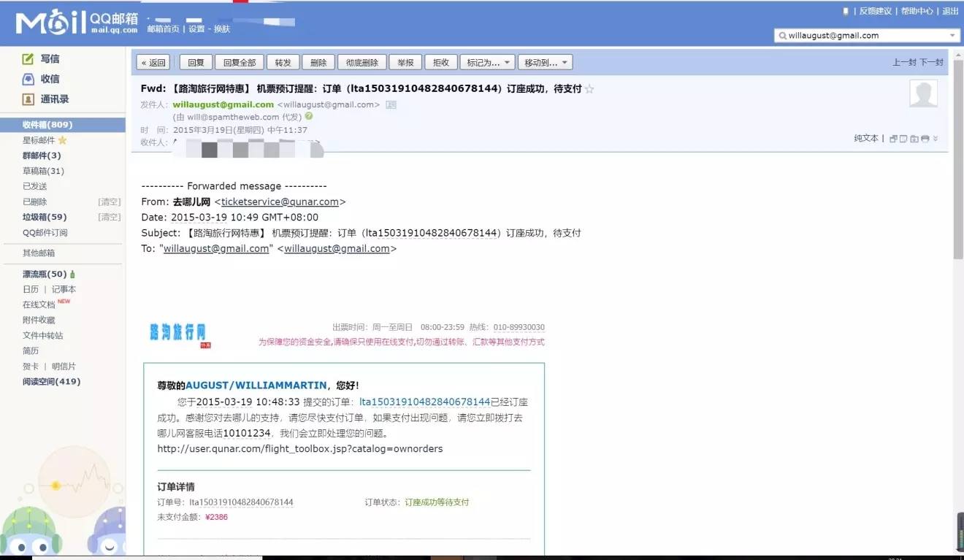Image resolution: width=964 pixels, height=560 pixels.
Task: Open the 已删除 deleted folder
Action: tap(35, 202)
